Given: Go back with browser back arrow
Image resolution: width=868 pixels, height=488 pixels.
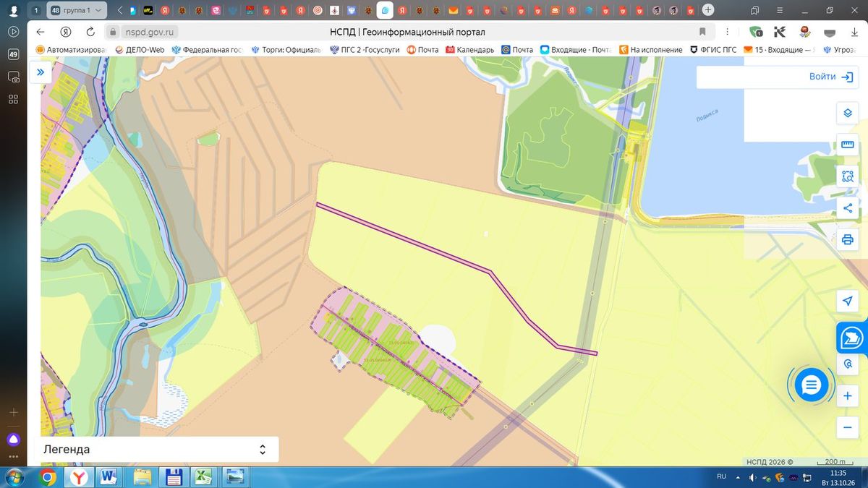Looking at the screenshot, I should [41, 32].
